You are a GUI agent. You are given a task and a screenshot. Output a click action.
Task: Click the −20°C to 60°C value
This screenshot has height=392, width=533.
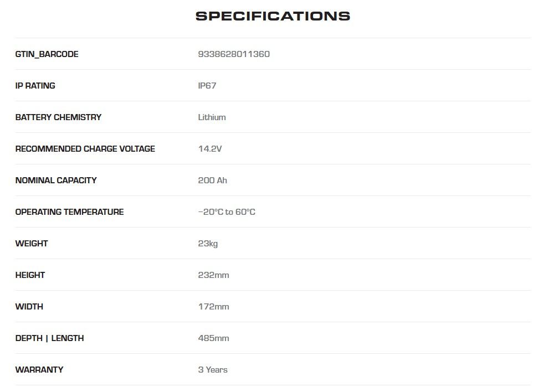[x=227, y=212]
